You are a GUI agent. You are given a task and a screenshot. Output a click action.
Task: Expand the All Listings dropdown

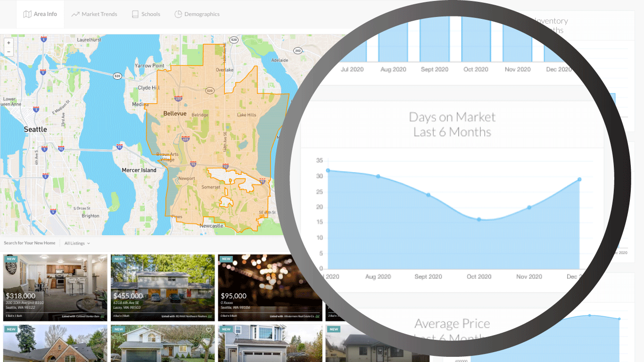click(x=77, y=243)
